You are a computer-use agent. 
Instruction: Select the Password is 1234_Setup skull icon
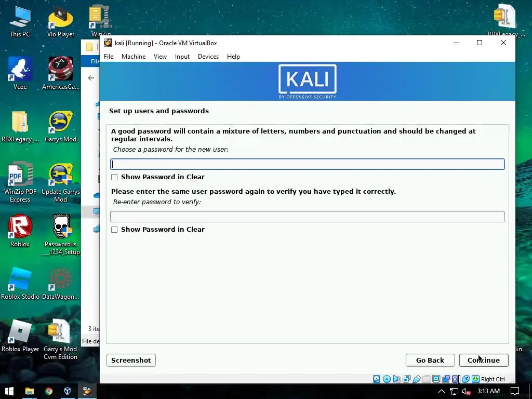[x=61, y=234]
